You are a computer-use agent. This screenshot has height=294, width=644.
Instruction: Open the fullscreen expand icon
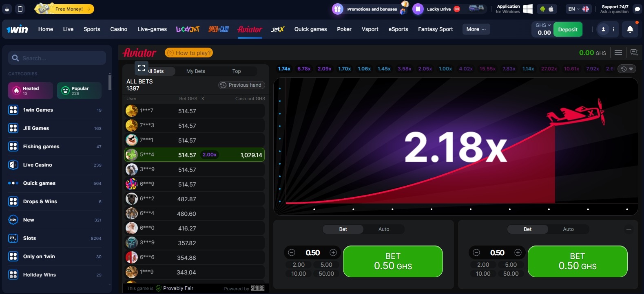coord(142,68)
